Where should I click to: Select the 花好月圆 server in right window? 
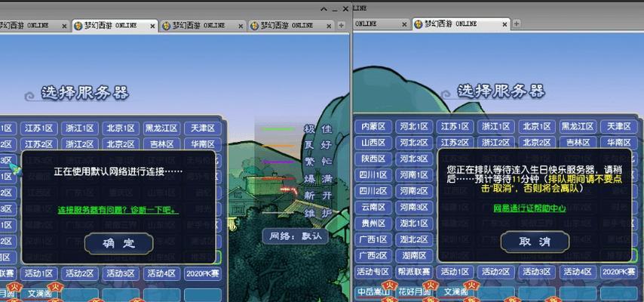(x=415, y=292)
